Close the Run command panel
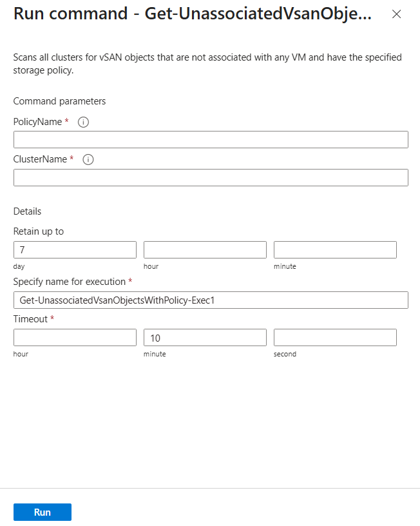This screenshot has height=526, width=420. click(x=397, y=14)
